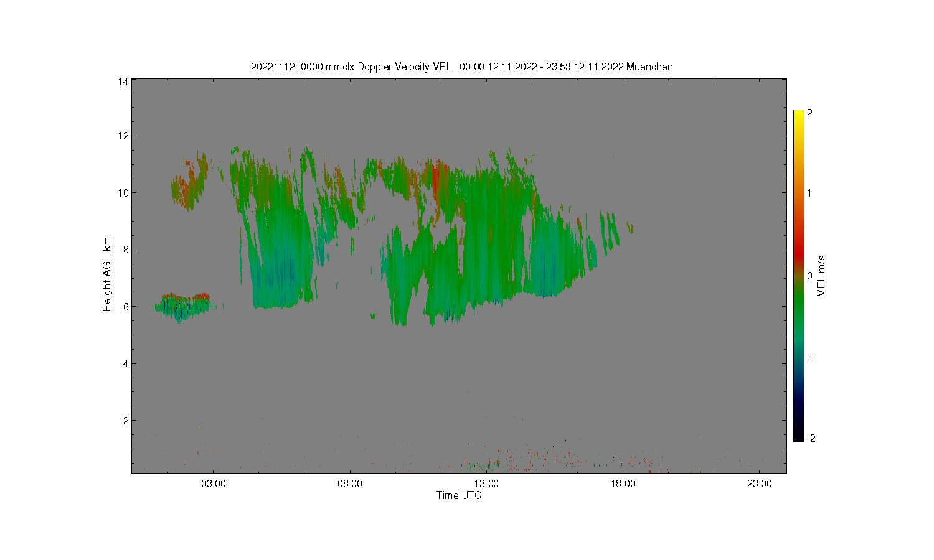Click the yellow top end of the colorbar
Image resolution: width=934 pixels, height=560 pixels.
click(799, 114)
